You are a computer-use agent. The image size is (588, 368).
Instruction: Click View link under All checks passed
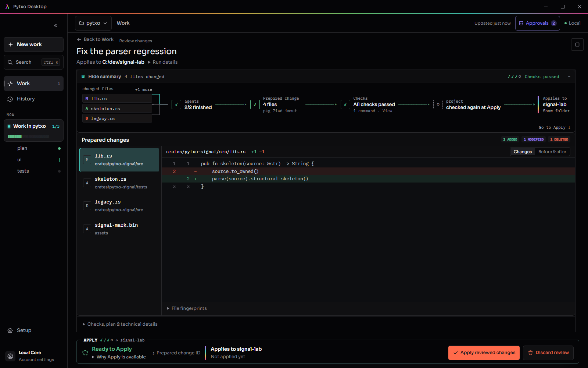[x=387, y=111]
